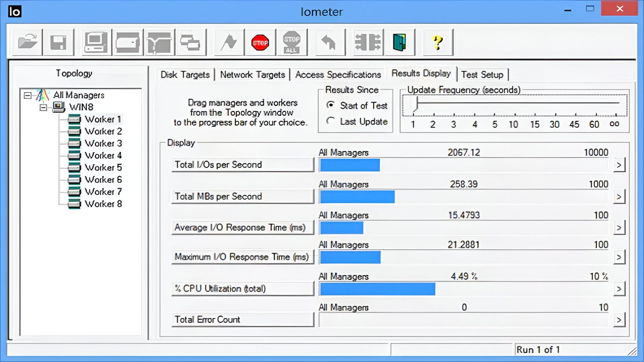Start a new manager via computer icon
The height and width of the screenshot is (362, 644).
[96, 42]
